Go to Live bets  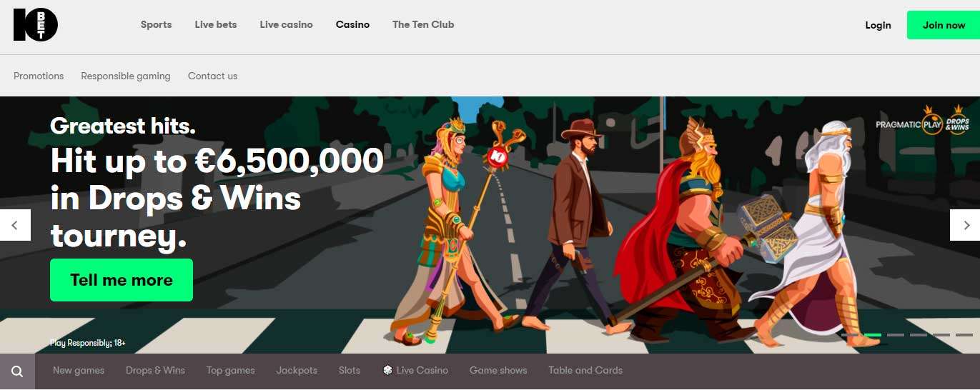pyautogui.click(x=216, y=24)
